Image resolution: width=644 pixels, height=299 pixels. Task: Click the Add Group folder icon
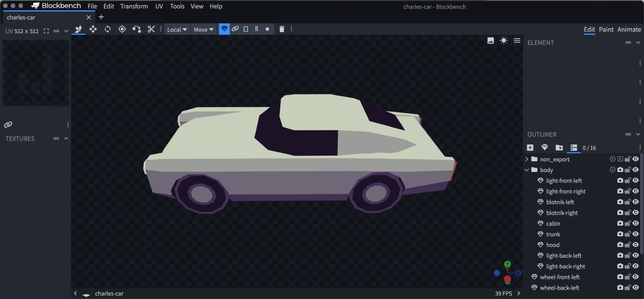tap(559, 148)
